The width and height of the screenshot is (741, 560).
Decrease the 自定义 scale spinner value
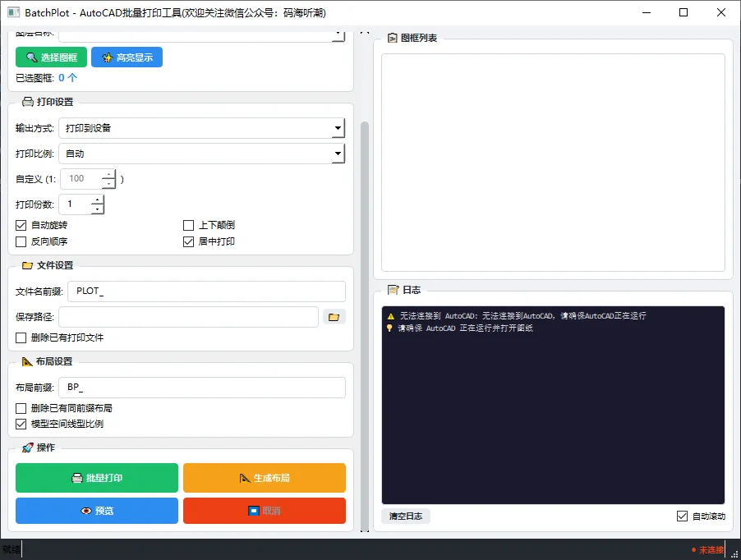[109, 184]
